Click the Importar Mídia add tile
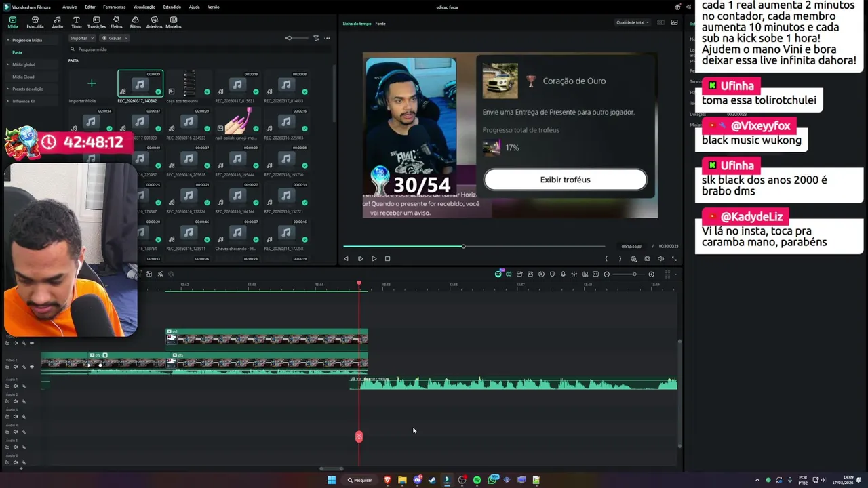Screen dimensions: 868x488 (x=92, y=84)
